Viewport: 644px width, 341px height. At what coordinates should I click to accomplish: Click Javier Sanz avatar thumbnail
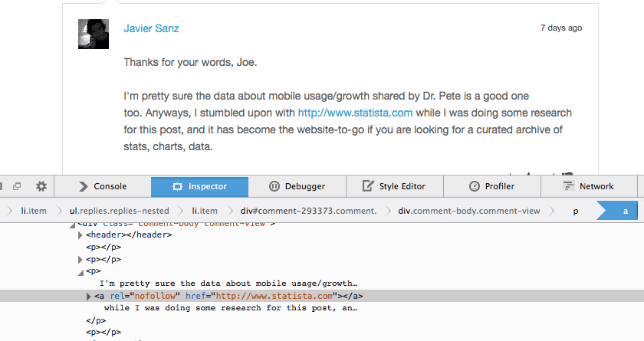pos(94,34)
